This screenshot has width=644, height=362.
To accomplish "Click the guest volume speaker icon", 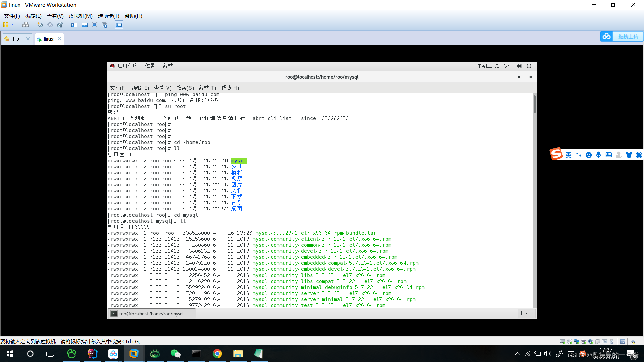I will 519,66.
